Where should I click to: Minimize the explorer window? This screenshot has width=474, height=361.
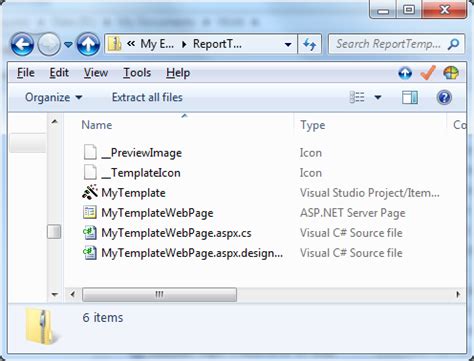point(383,10)
